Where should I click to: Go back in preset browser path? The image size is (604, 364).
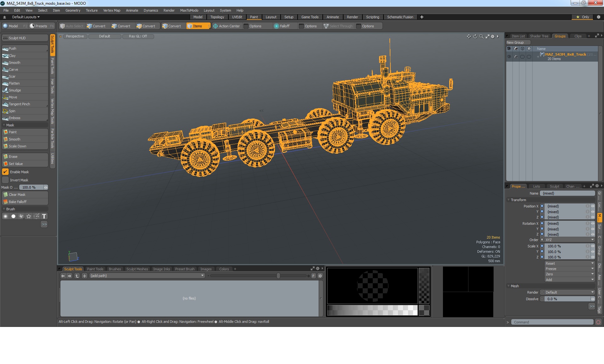[63, 276]
